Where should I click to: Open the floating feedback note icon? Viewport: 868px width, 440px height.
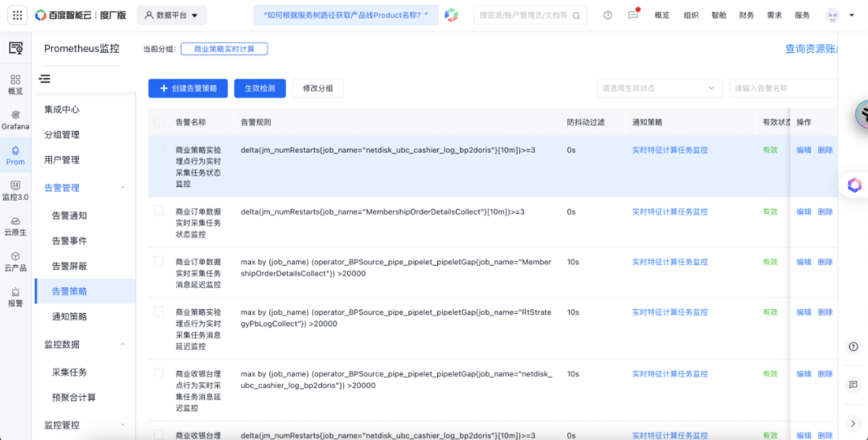[853, 385]
